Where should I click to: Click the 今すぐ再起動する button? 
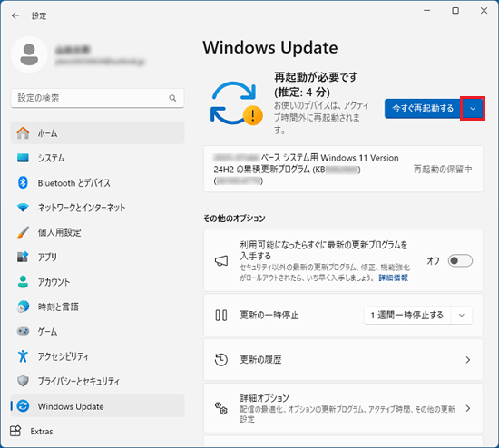click(423, 109)
